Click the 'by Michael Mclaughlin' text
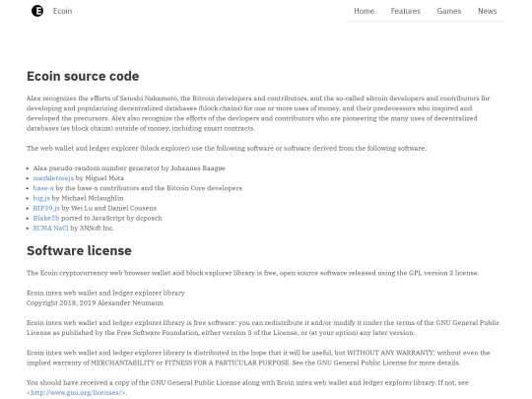 click(88, 198)
